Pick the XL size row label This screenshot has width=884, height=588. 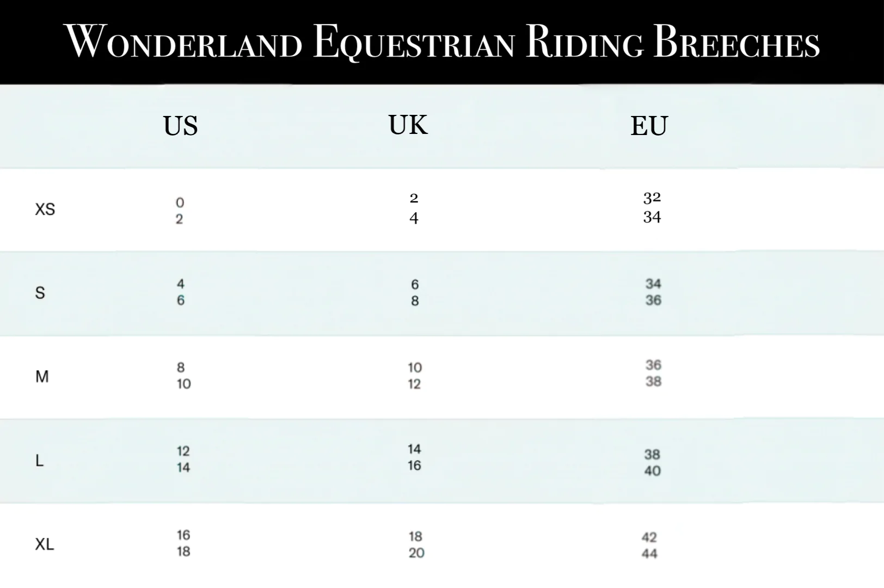[x=45, y=544]
